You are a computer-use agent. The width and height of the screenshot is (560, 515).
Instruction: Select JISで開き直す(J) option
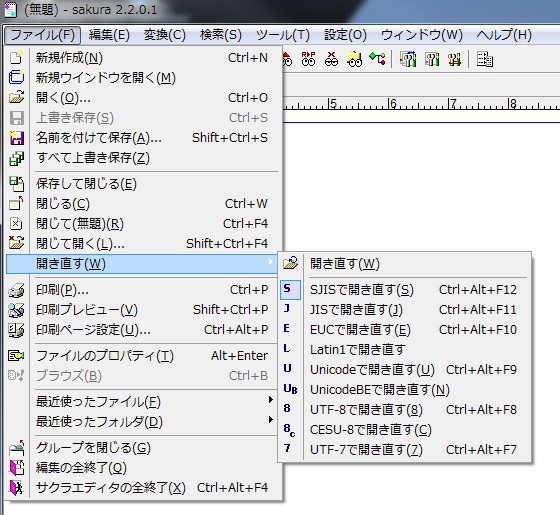pyautogui.click(x=404, y=310)
